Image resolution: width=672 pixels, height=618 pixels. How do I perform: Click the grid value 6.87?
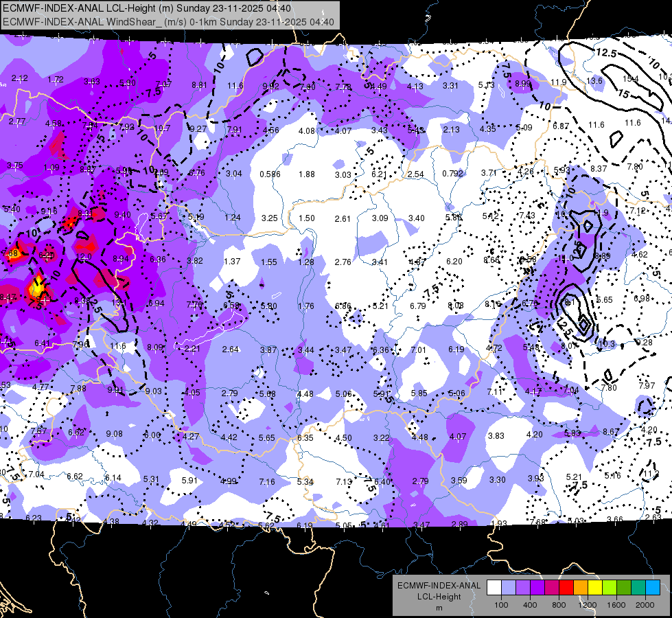(561, 126)
